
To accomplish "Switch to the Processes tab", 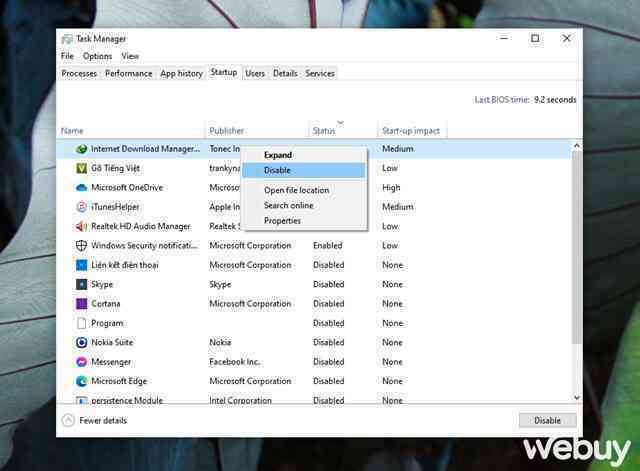I will [x=79, y=74].
